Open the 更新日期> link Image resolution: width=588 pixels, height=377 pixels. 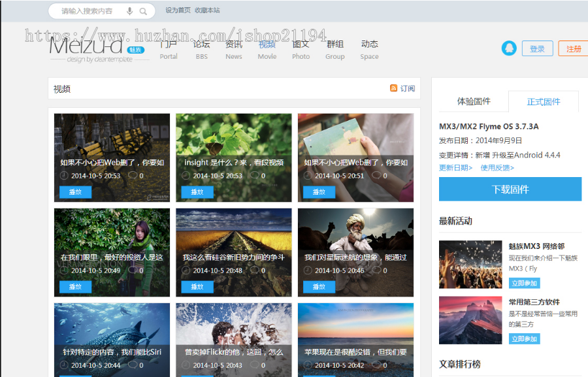(x=455, y=168)
